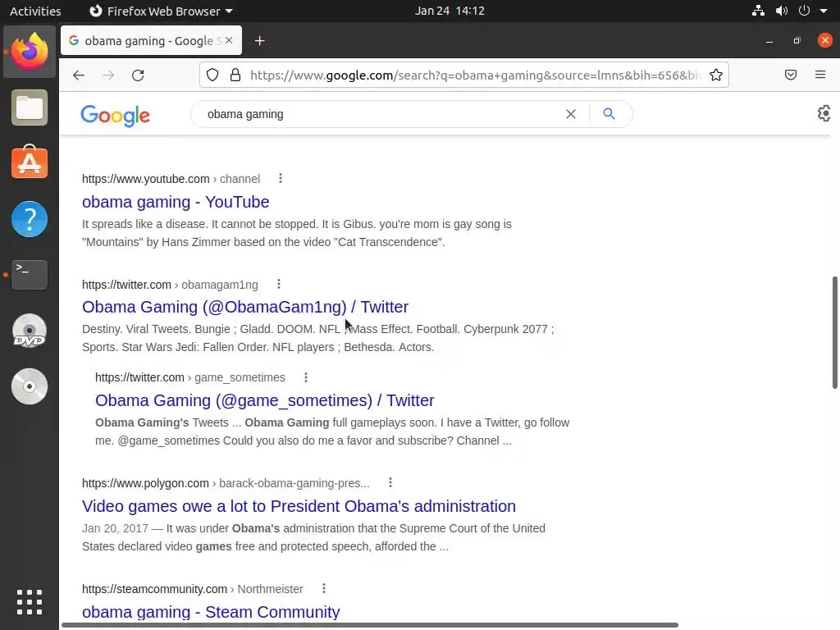Click the DVD disc icon in dock
Viewport: 840px width, 630px height.
30,331
